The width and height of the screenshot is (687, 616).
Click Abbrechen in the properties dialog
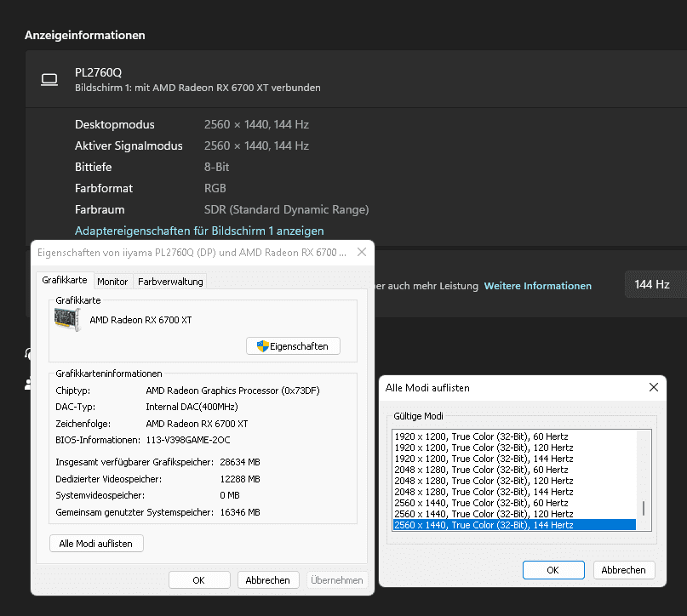point(267,580)
